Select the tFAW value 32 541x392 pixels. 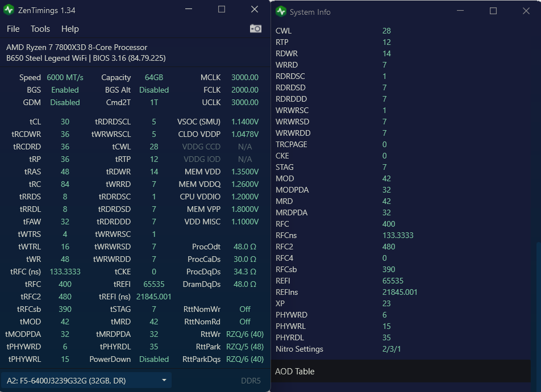tap(65, 222)
